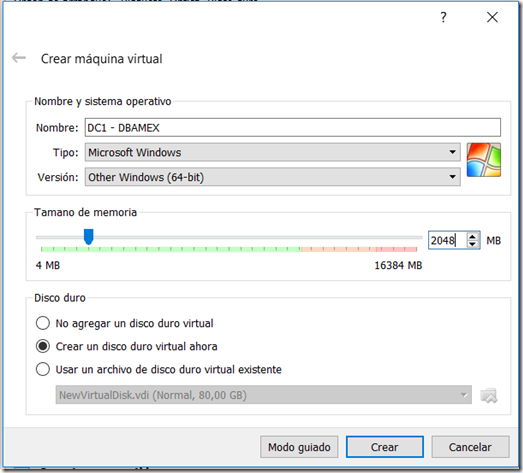The width and height of the screenshot is (523, 473).
Task: Click the Tamano de memoria group title
Action: (x=85, y=212)
